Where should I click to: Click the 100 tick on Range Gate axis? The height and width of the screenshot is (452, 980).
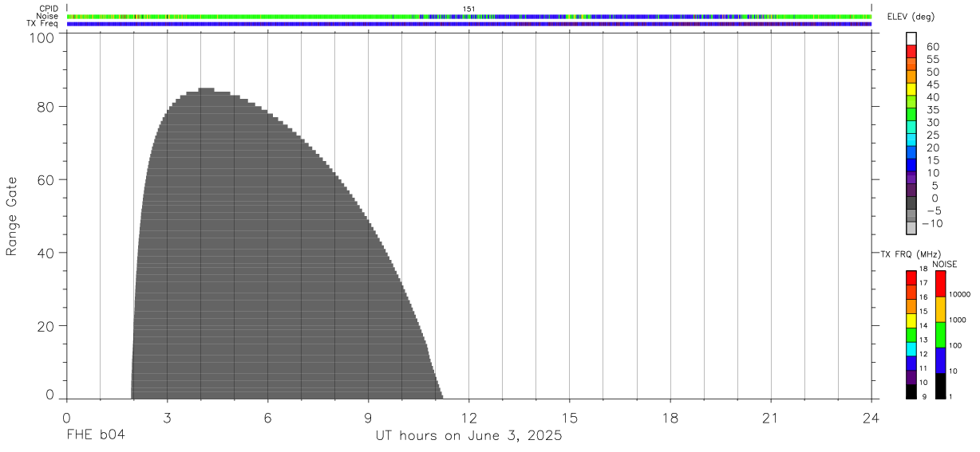point(43,37)
